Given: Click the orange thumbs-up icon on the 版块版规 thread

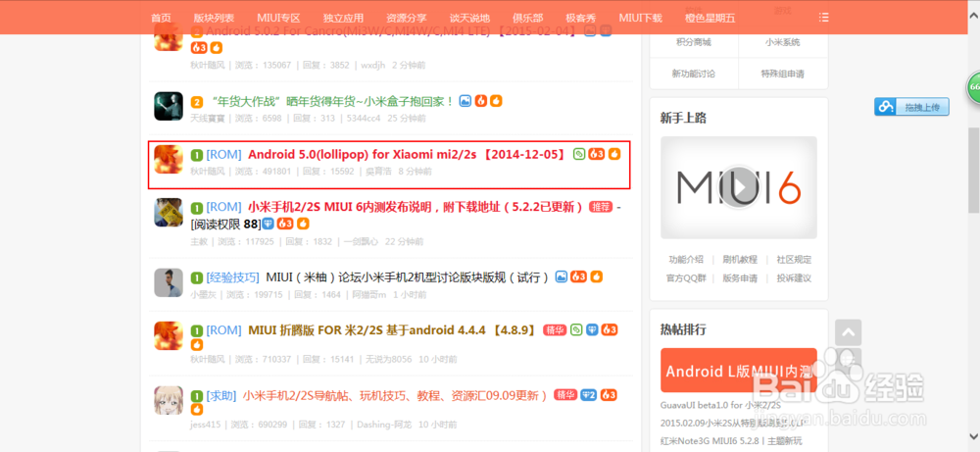Looking at the screenshot, I should 597,276.
